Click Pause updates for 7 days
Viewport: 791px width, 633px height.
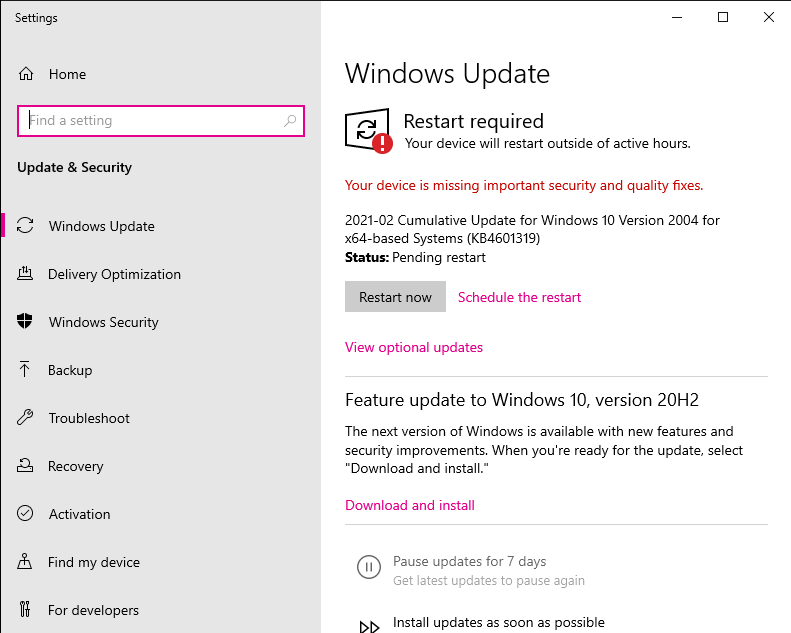coord(469,561)
